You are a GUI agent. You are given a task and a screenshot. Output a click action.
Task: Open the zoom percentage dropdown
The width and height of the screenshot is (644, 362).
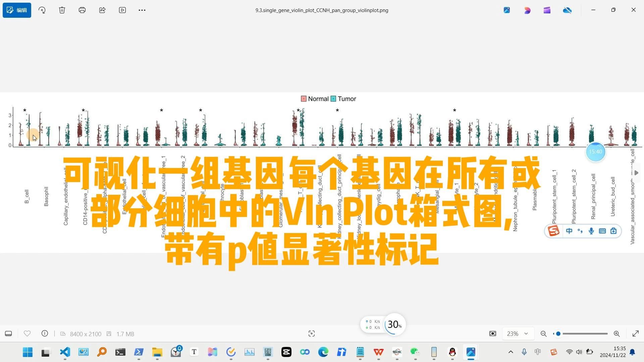coord(518,334)
